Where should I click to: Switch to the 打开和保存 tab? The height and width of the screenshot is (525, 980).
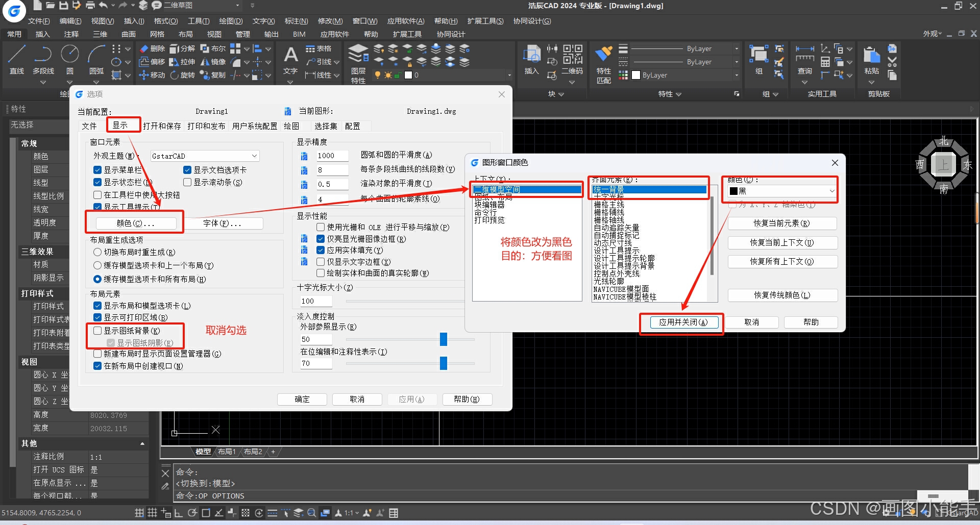(162, 126)
